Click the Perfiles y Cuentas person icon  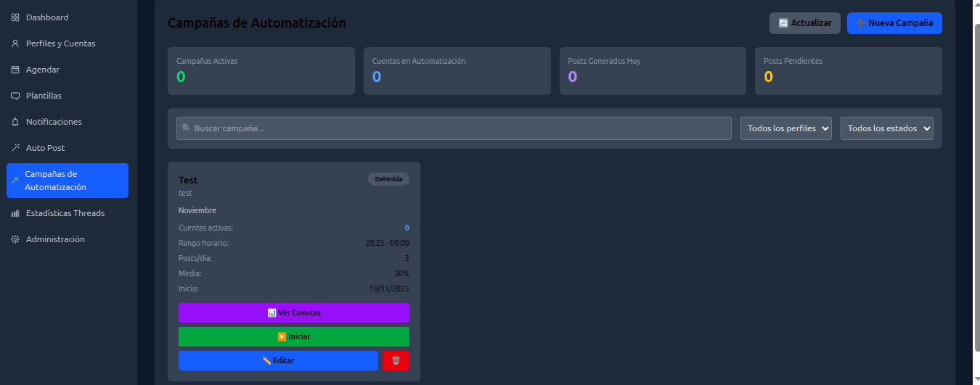coord(15,44)
